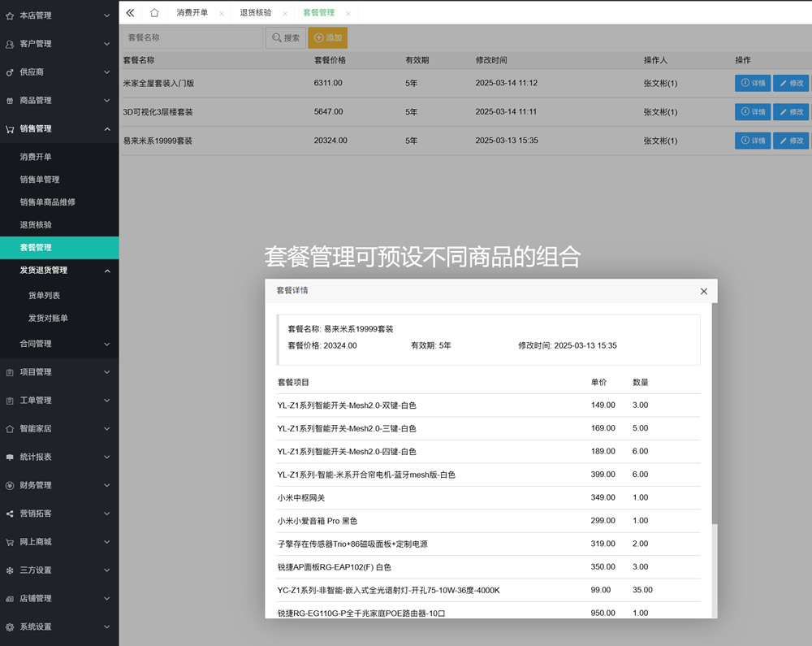
Task: Click the 营销拓客 share icon
Action: pyautogui.click(x=10, y=514)
